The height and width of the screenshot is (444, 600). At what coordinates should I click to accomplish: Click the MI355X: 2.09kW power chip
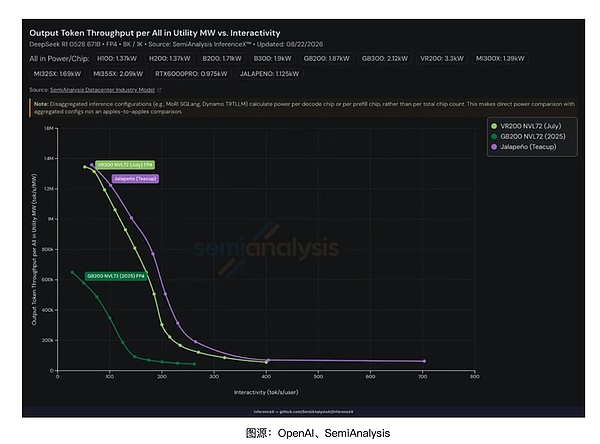pos(118,74)
